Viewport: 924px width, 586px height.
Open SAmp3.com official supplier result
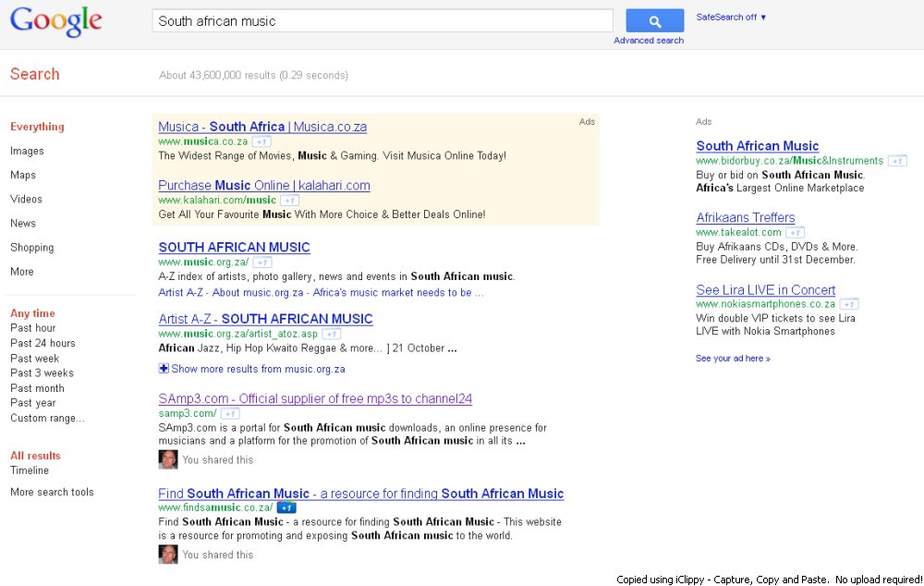coord(315,398)
